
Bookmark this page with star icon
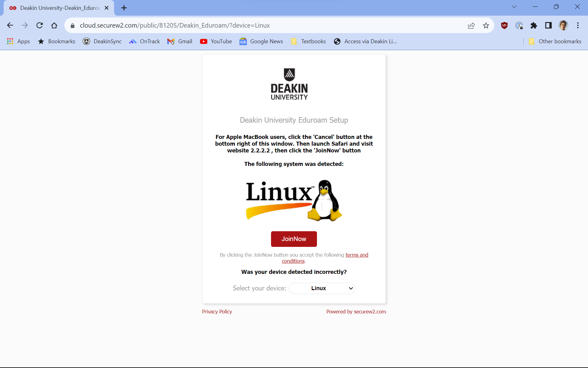(486, 25)
